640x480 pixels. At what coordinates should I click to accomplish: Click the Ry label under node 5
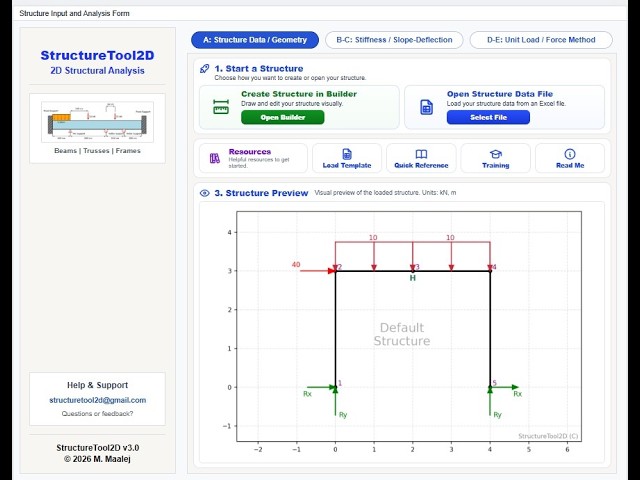[x=497, y=415]
